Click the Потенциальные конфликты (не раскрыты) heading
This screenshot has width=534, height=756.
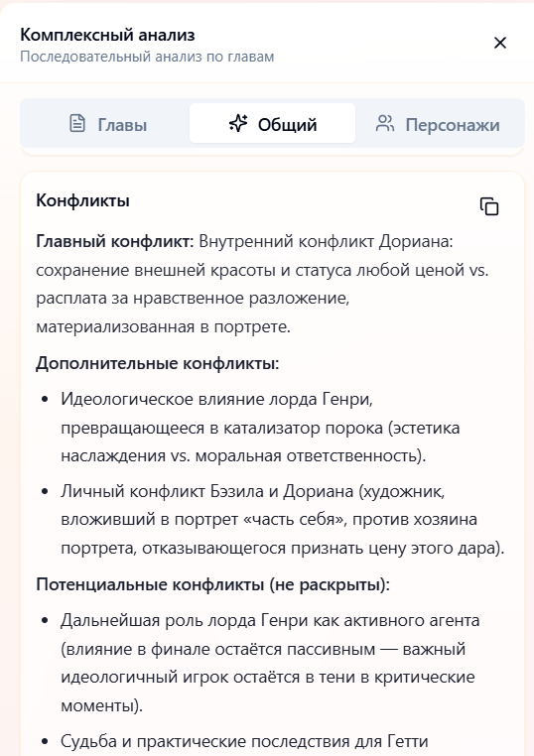pyautogui.click(x=212, y=584)
